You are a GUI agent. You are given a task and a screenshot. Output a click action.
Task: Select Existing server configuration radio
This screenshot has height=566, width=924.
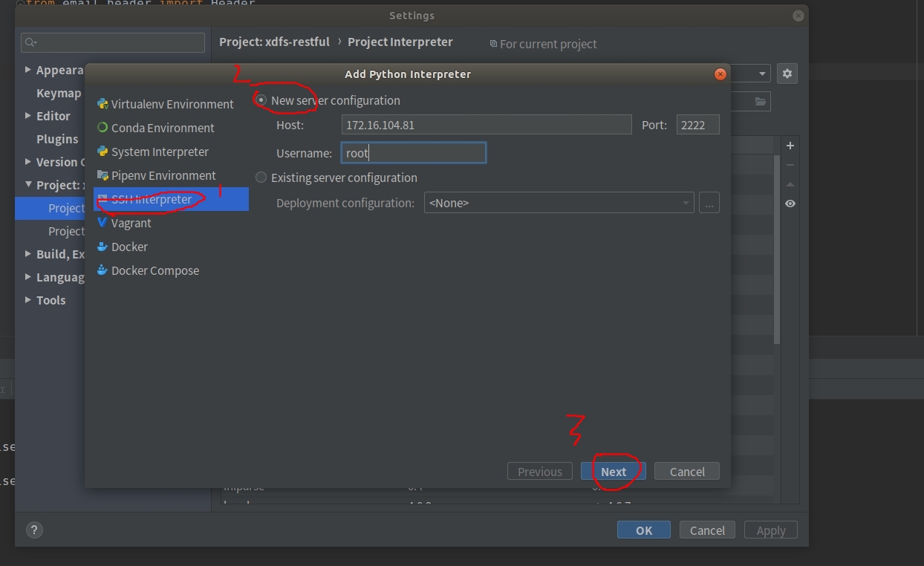pos(261,178)
